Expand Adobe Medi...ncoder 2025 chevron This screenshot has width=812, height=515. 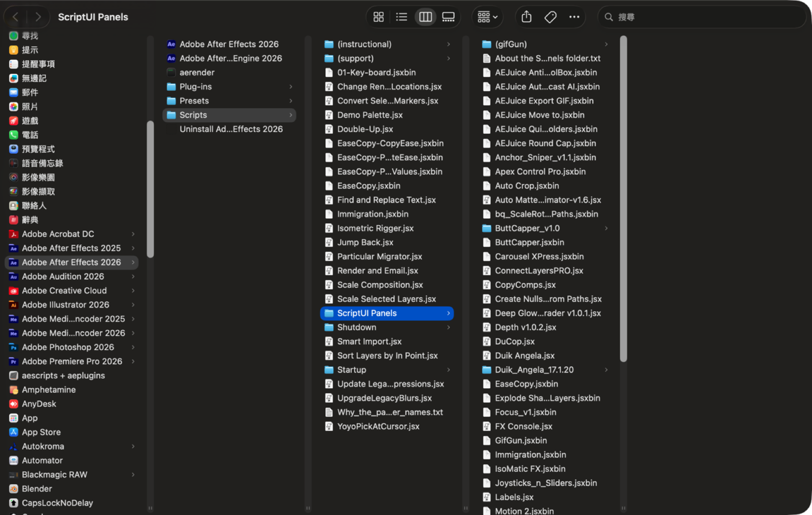[x=133, y=319]
